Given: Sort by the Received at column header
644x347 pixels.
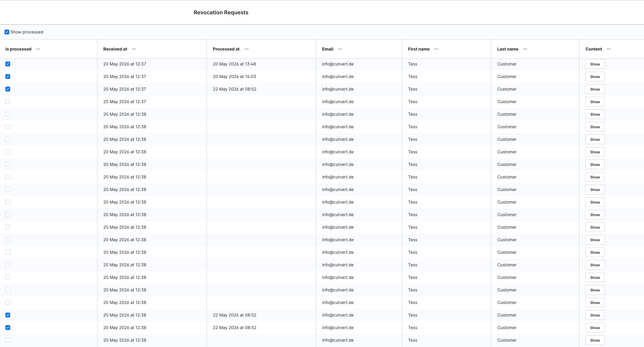Looking at the screenshot, I should (x=115, y=49).
